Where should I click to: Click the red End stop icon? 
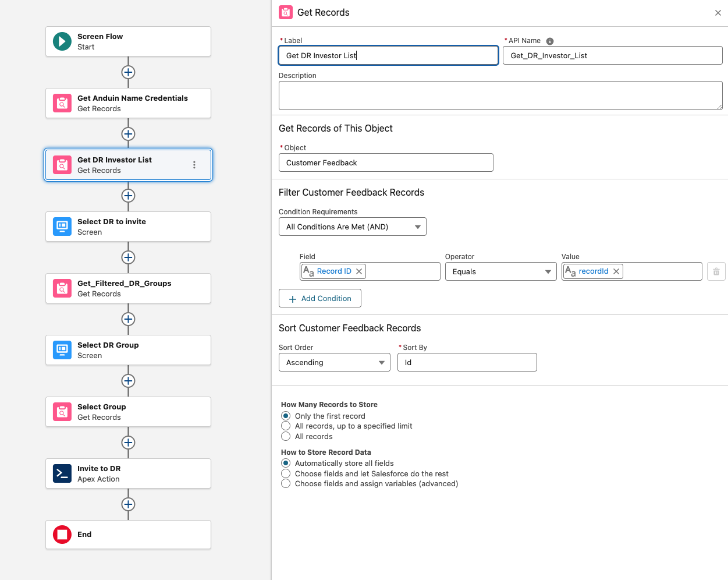click(x=62, y=535)
